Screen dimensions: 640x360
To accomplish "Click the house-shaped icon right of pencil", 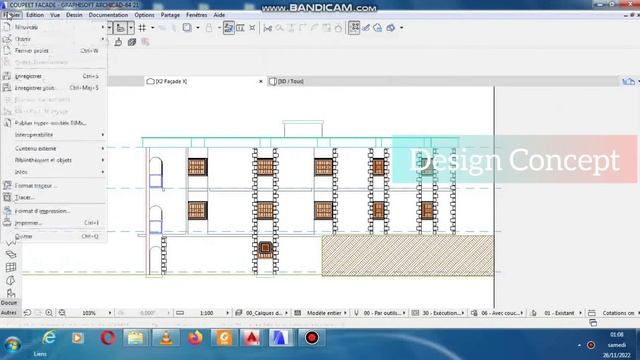I will pos(378,28).
